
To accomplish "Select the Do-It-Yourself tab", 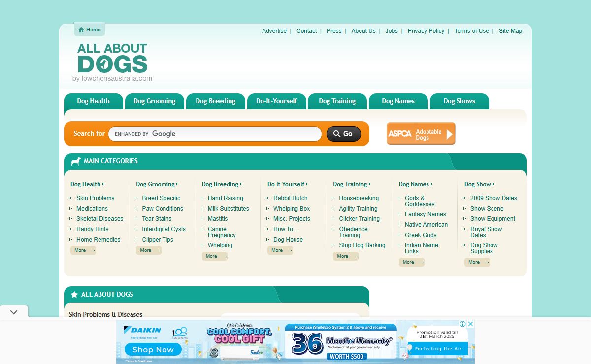I will click(276, 101).
